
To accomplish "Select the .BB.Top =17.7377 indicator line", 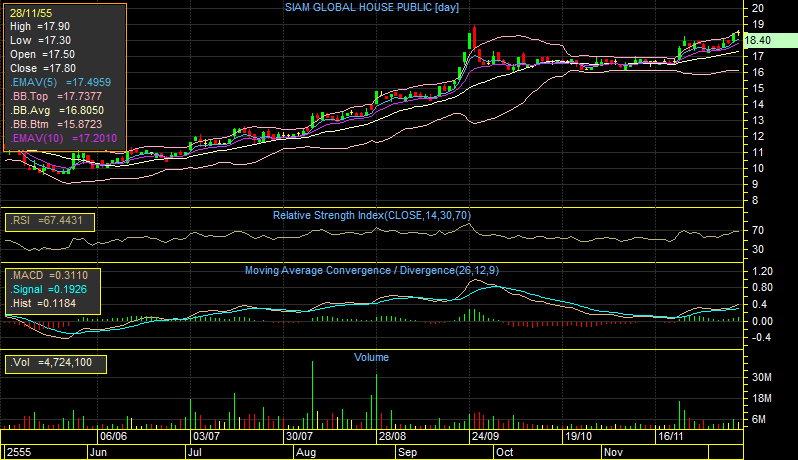I will (56, 96).
